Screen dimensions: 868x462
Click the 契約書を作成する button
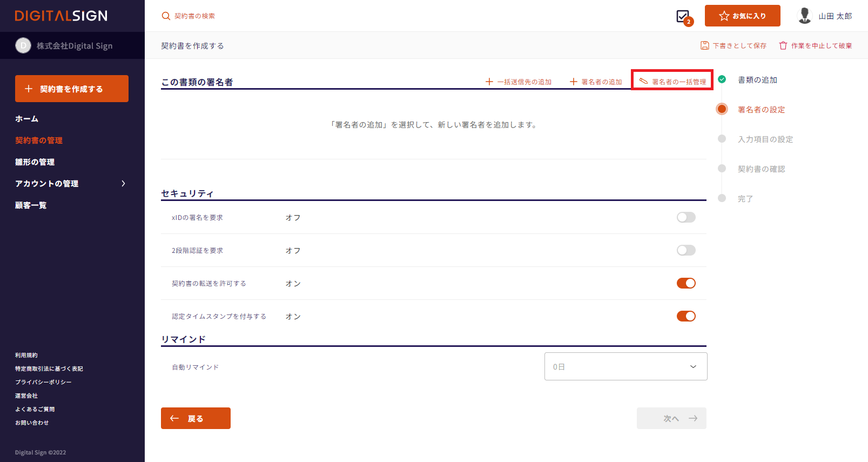72,89
